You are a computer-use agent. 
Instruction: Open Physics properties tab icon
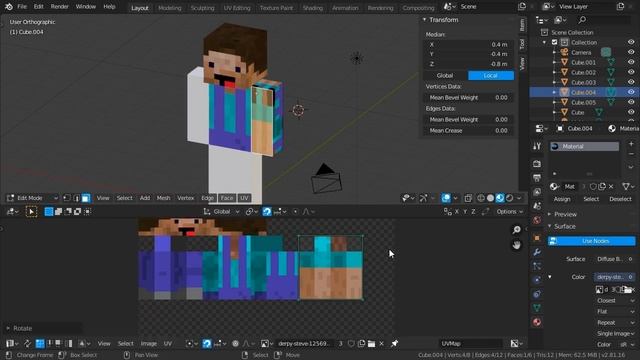tap(537, 280)
